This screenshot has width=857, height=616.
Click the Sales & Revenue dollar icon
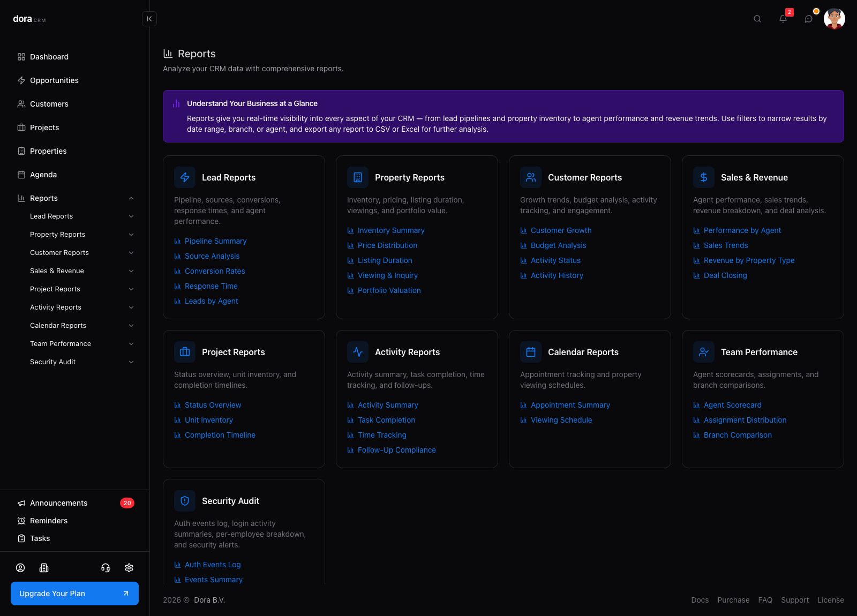coord(704,177)
